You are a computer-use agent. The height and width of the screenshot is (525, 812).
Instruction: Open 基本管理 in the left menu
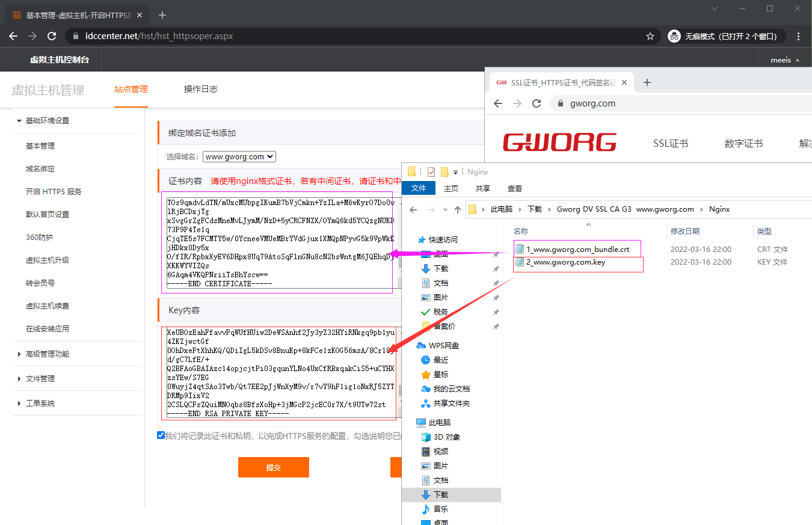coord(40,146)
